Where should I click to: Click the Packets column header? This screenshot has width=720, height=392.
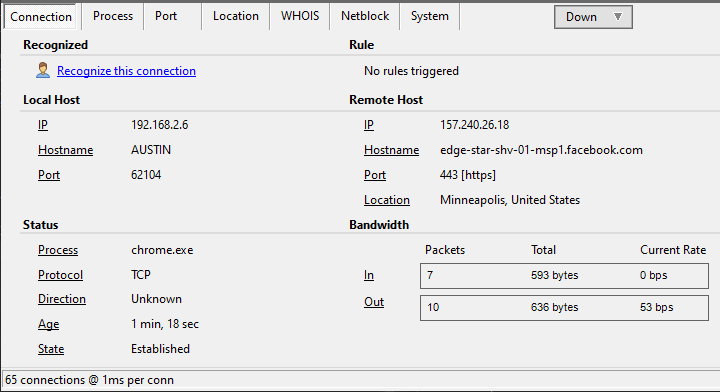[445, 250]
